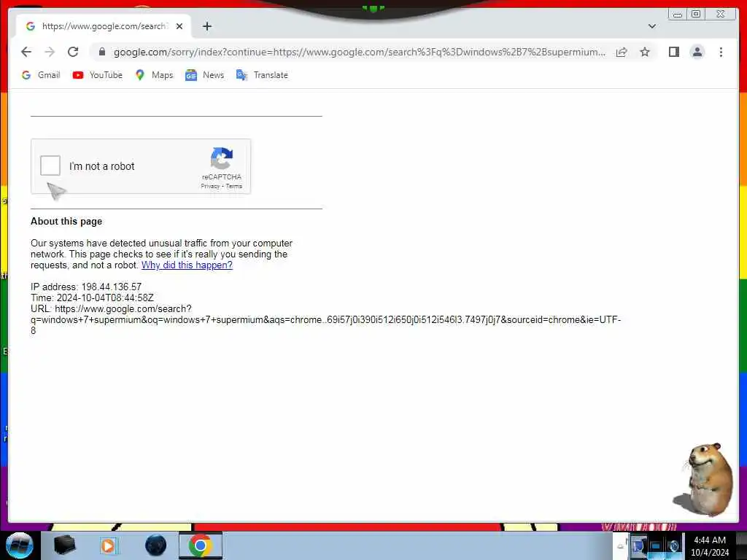Click the 'Time: 2024-10-04T08:44:58Z' text
Viewport: 747px width, 560px height.
(92, 297)
